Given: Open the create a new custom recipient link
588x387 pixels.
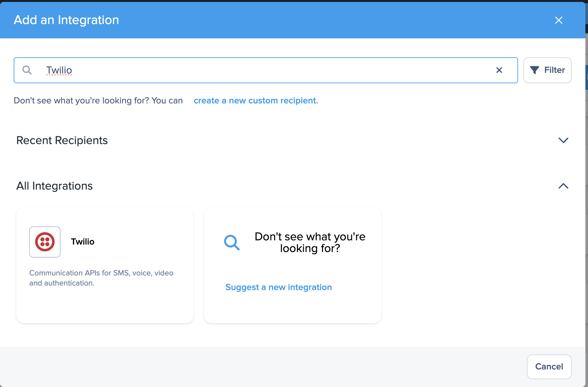Looking at the screenshot, I should 256,101.
